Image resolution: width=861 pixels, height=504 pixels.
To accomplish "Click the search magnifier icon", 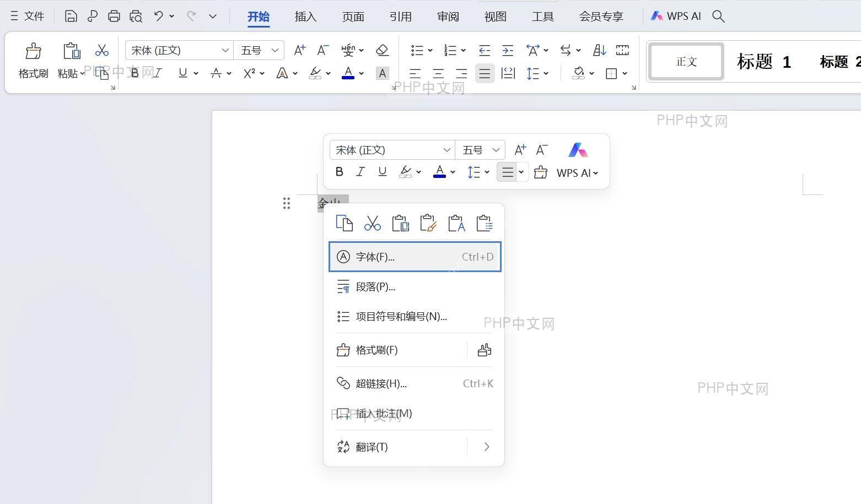I will (x=718, y=16).
